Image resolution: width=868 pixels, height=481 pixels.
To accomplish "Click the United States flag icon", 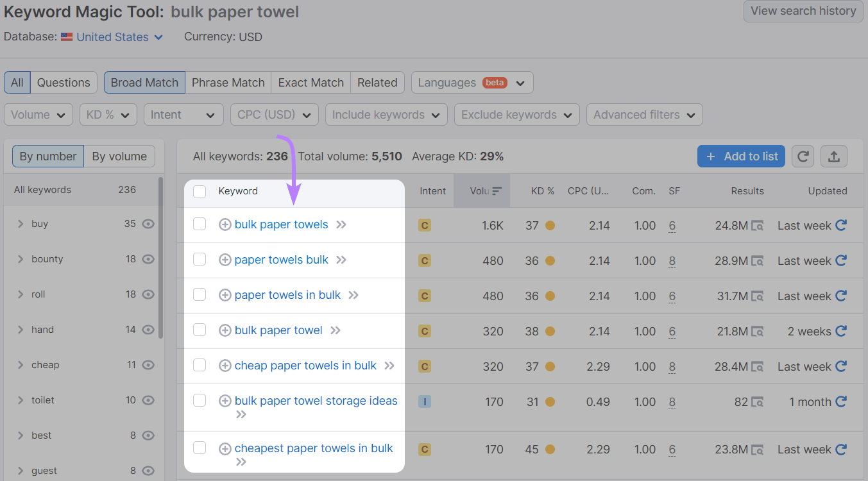I will pyautogui.click(x=65, y=37).
